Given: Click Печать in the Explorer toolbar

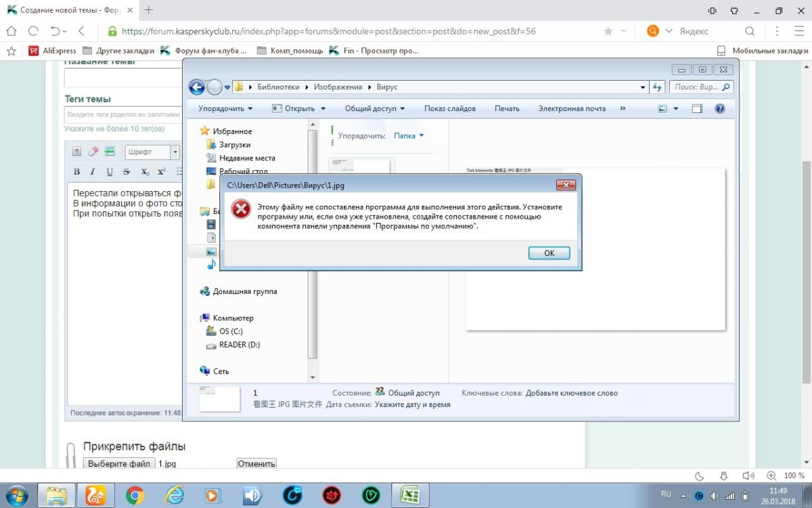Looking at the screenshot, I should 507,108.
